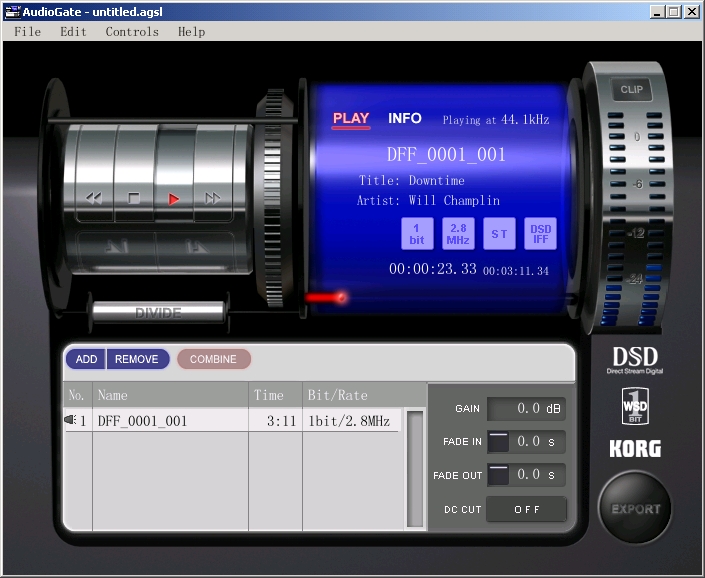Viewport: 705px width, 578px height.
Task: Click the total time 00:03:11.34
Action: point(516,271)
